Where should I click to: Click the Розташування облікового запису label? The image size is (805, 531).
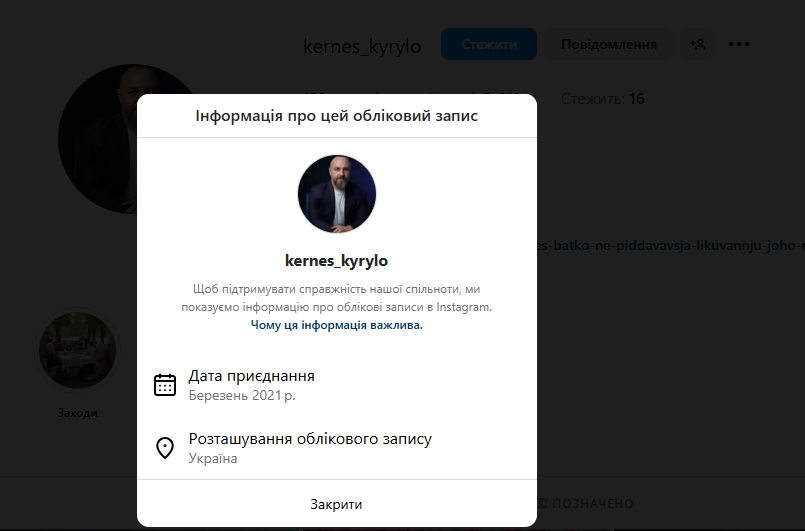pyautogui.click(x=310, y=439)
